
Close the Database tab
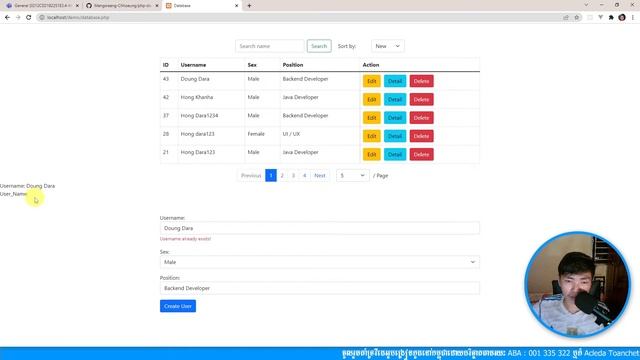coord(236,6)
